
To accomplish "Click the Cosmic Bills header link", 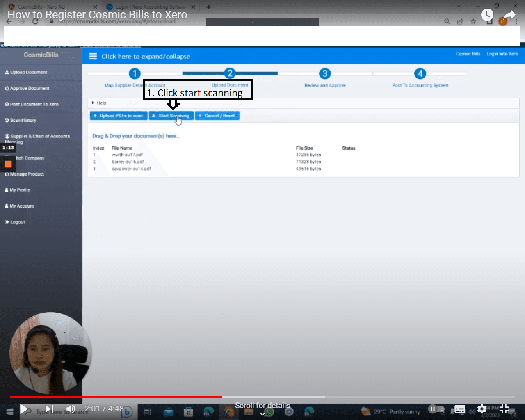I will 468,54.
